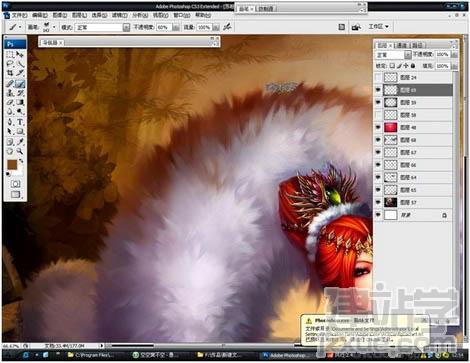470x363 pixels.
Task: Select the Zoom magnifier tool
Action: 20,151
